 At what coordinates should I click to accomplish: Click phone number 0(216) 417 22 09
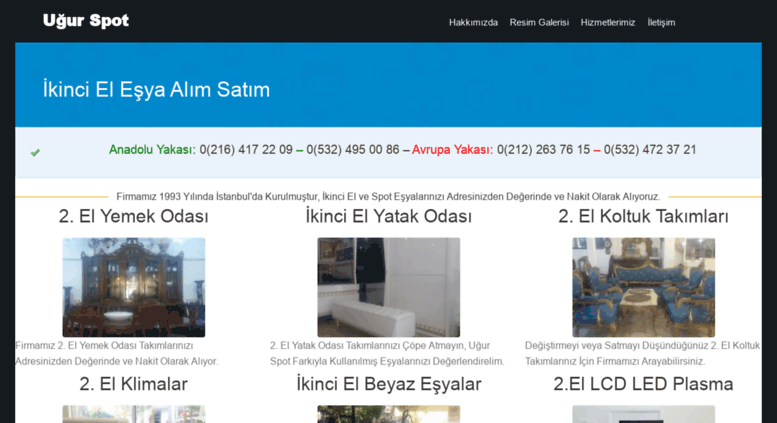pyautogui.click(x=246, y=150)
